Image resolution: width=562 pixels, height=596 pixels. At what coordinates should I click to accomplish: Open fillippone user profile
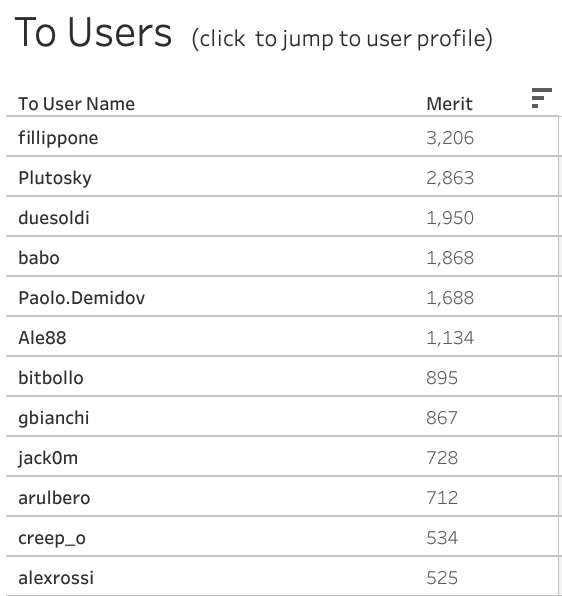click(58, 138)
